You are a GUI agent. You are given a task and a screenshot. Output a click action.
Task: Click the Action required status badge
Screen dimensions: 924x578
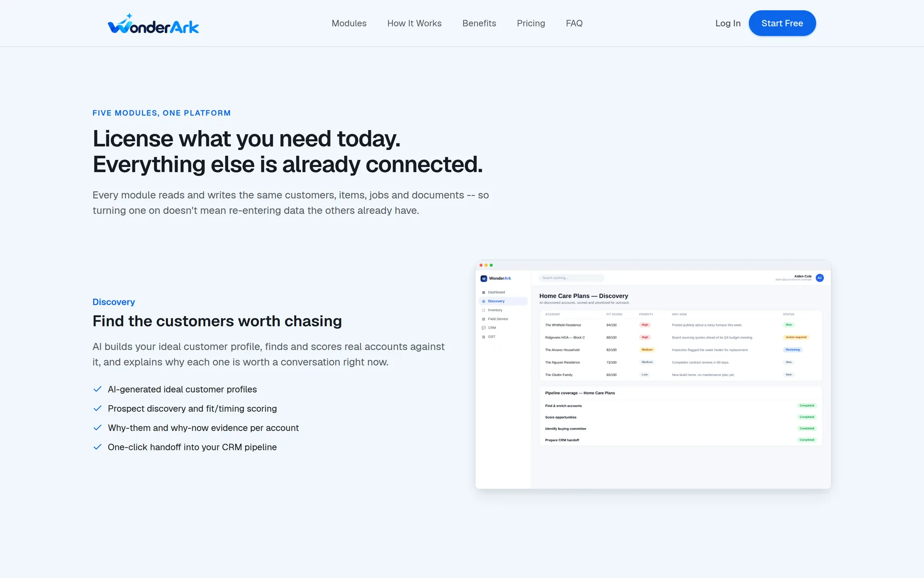coord(796,337)
